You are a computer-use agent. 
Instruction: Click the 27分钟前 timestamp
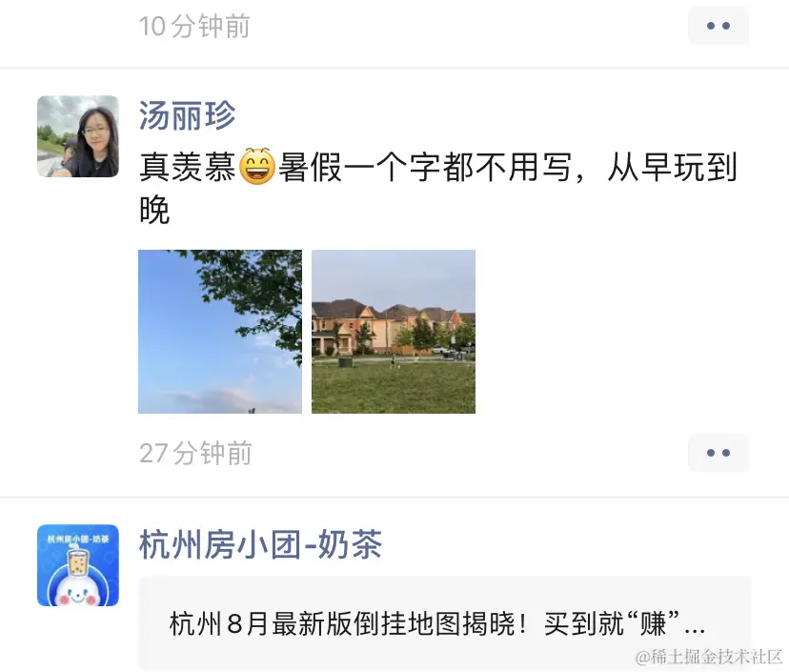pos(195,453)
